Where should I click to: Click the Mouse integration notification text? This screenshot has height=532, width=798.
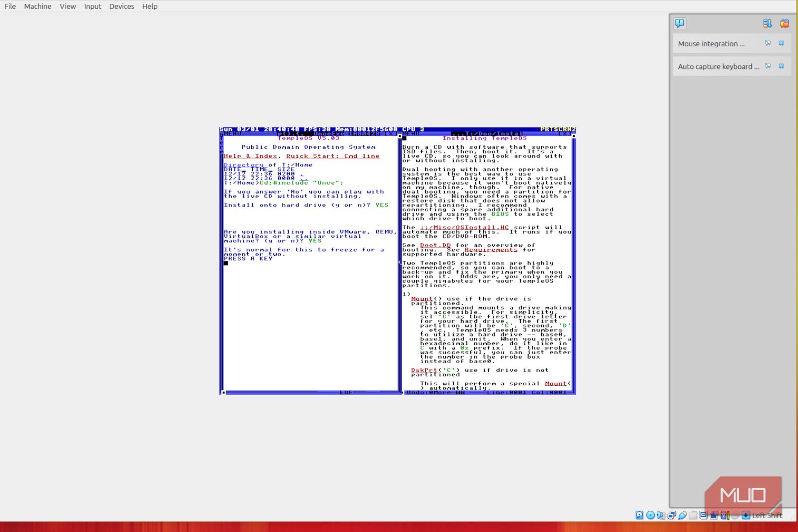click(x=711, y=43)
